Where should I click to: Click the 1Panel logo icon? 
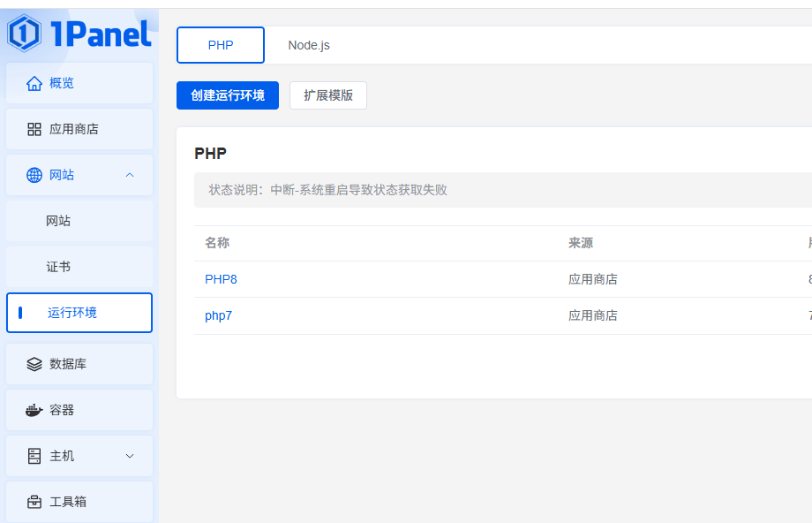point(25,34)
